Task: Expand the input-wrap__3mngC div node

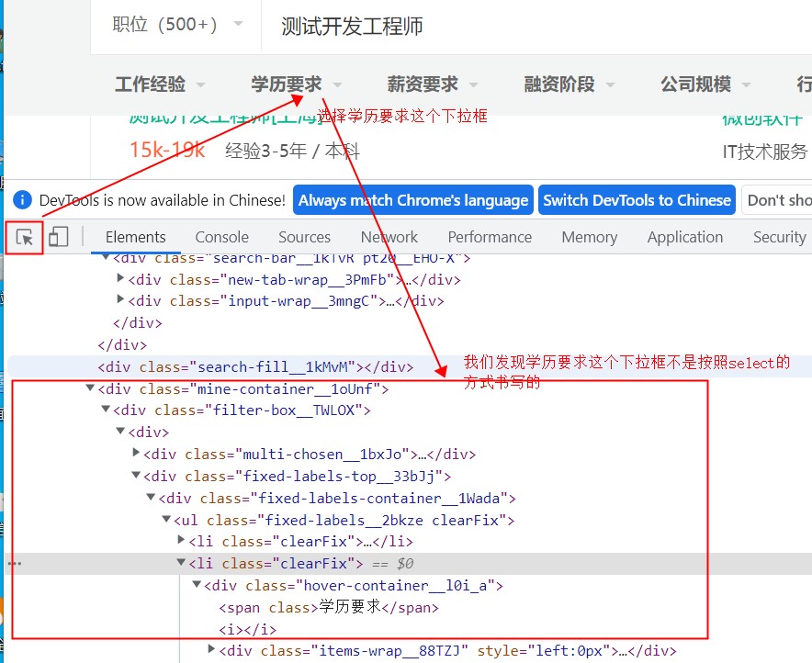Action: [120, 299]
